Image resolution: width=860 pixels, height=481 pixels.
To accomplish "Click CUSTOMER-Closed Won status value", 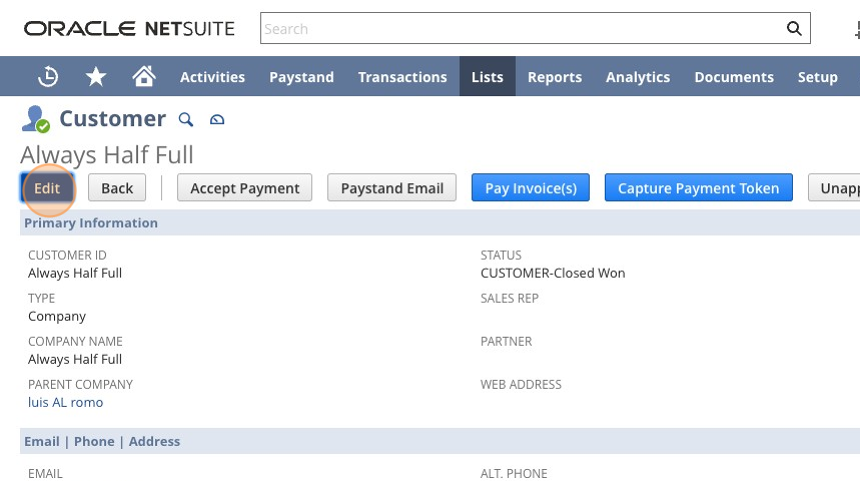I will click(x=553, y=273).
